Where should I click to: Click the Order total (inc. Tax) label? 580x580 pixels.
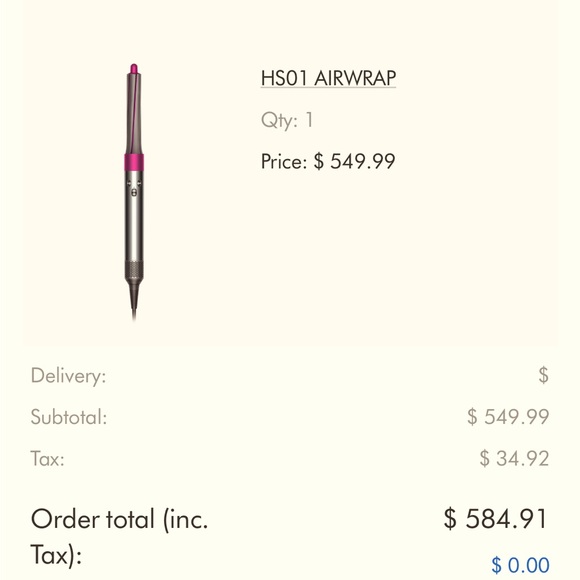[x=119, y=536]
